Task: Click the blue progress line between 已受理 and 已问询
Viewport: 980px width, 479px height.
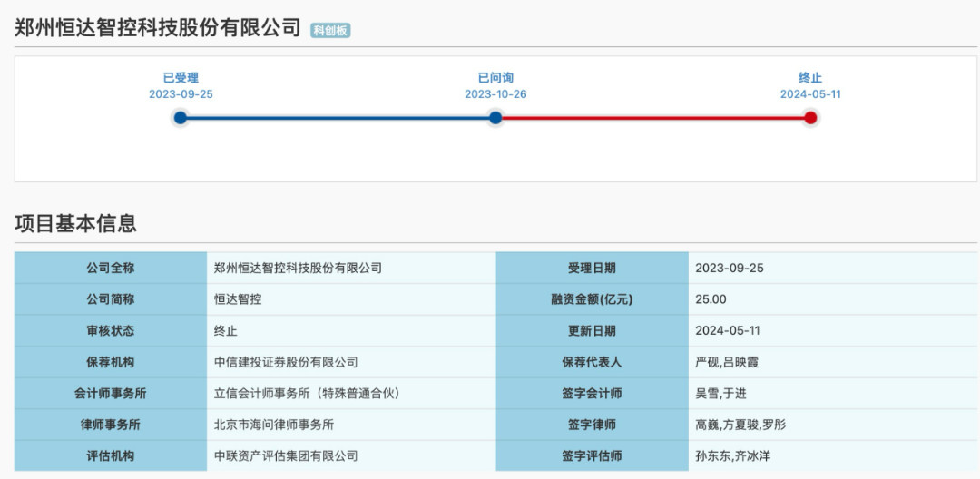Action: (338, 117)
